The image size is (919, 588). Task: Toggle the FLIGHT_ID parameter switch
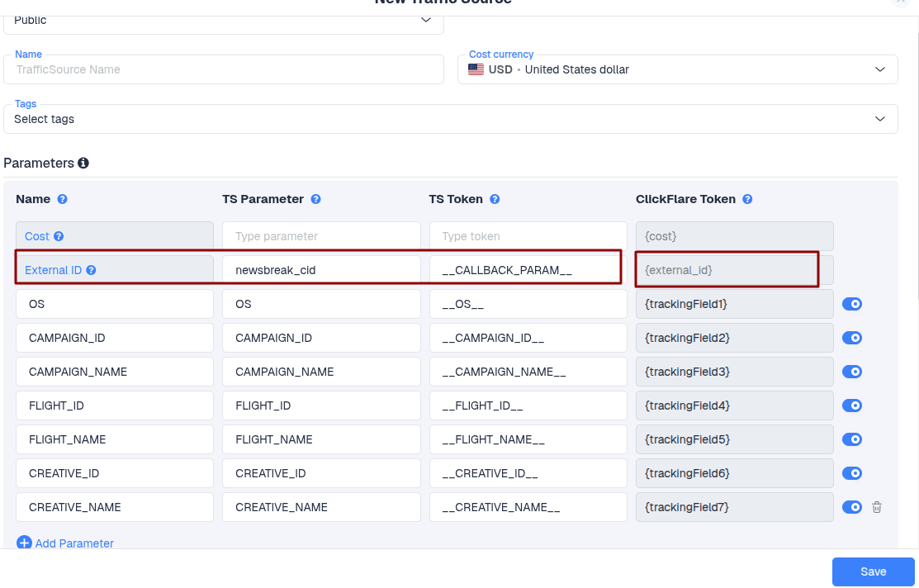pos(851,405)
